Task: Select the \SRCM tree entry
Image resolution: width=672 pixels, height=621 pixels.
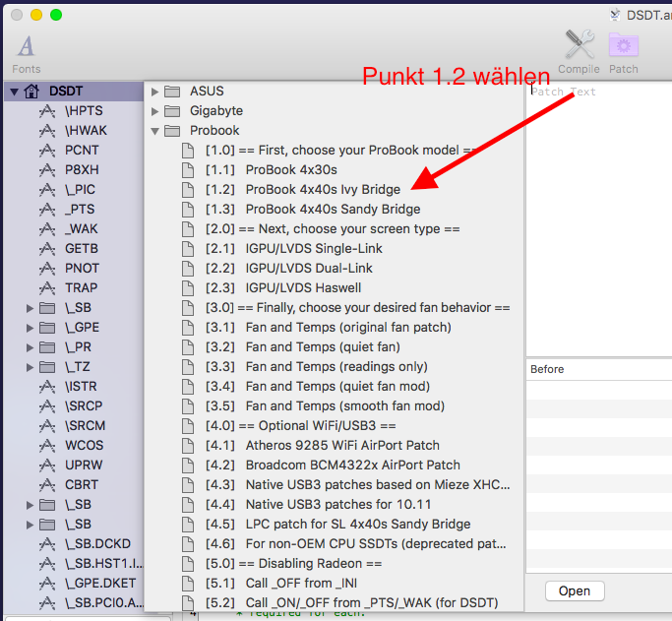Action: tap(85, 426)
